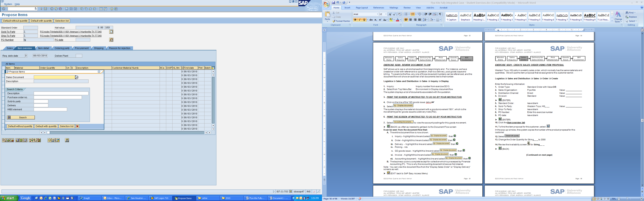Screen dimensions: 644x201
Task: Toggle Italic in Word ribbon
Action: pyautogui.click(x=360, y=20)
